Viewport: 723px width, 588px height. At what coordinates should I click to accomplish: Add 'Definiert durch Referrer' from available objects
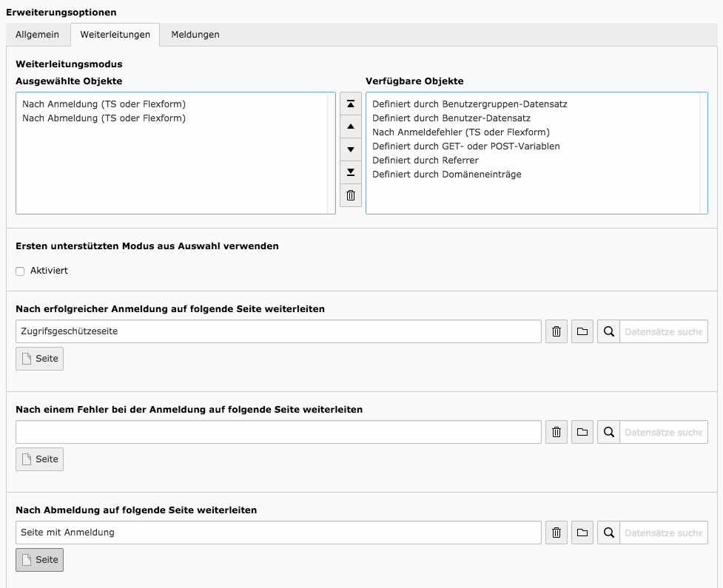coord(425,160)
